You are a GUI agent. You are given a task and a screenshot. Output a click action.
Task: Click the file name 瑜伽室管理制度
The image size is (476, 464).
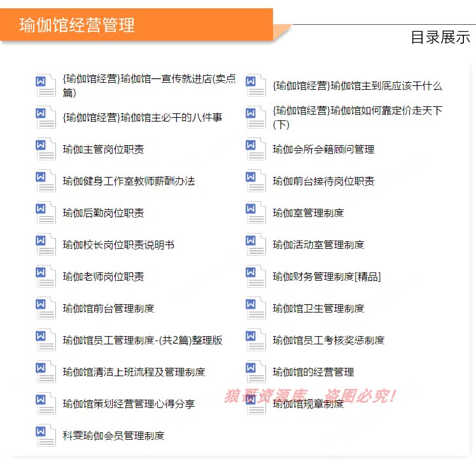pyautogui.click(x=308, y=213)
